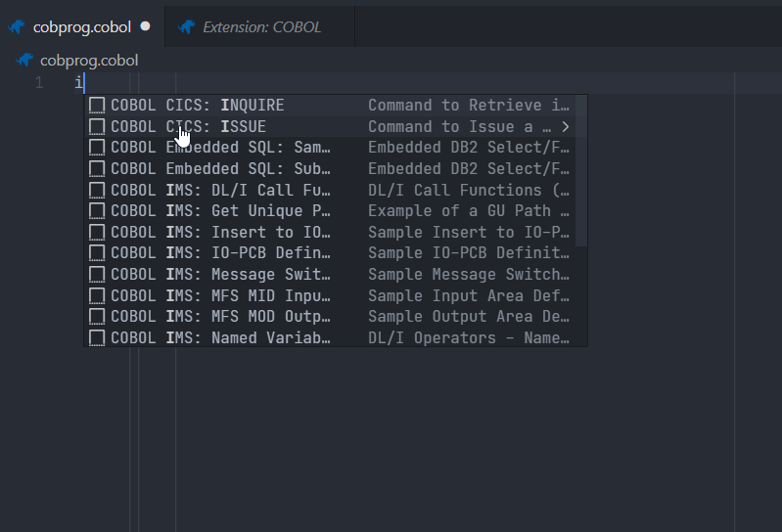
Task: Click the snippet icon beside IMS: DL/I Call Functions
Action: point(97,191)
